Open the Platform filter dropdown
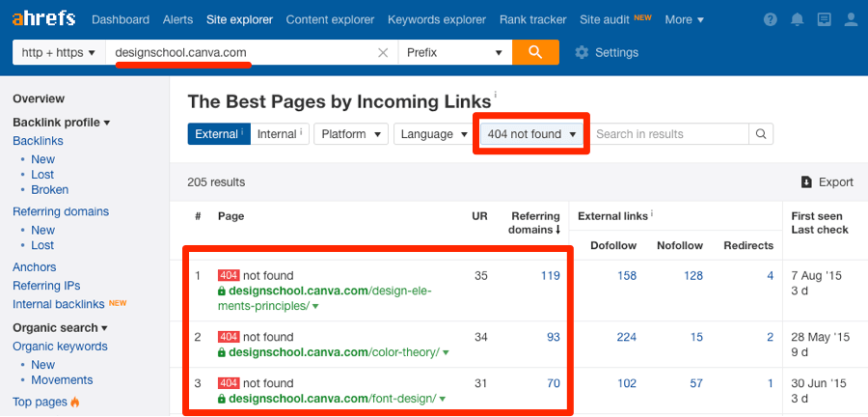 (351, 134)
